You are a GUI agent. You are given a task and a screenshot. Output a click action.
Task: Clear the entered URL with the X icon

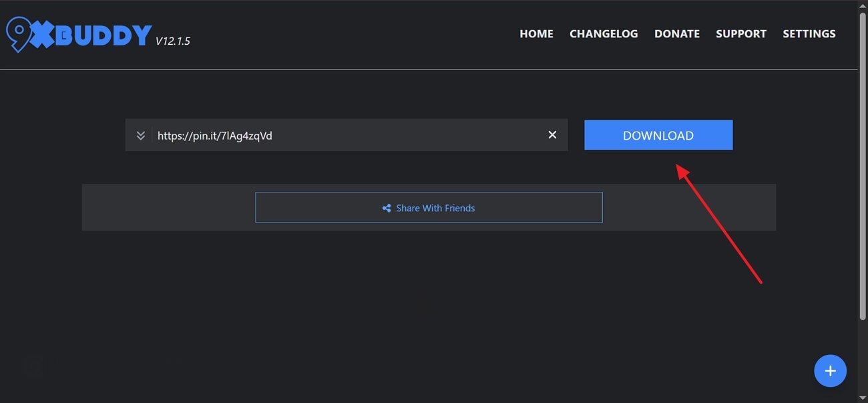pos(552,134)
